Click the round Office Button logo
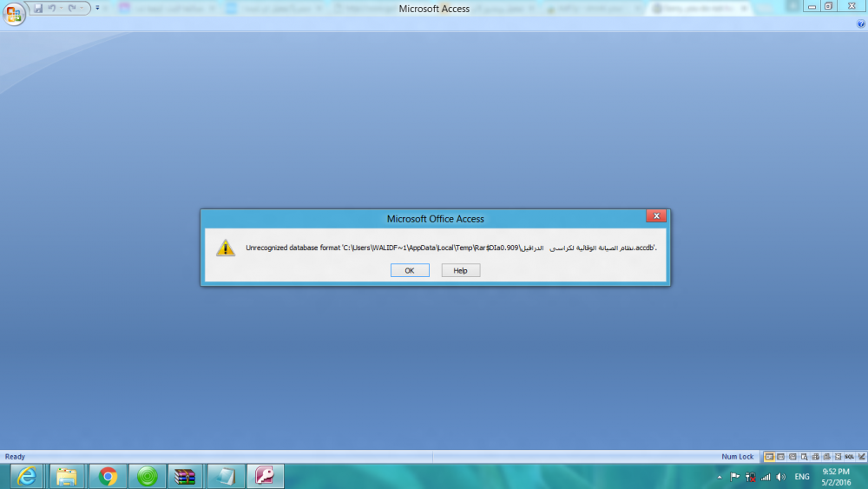 (14, 13)
